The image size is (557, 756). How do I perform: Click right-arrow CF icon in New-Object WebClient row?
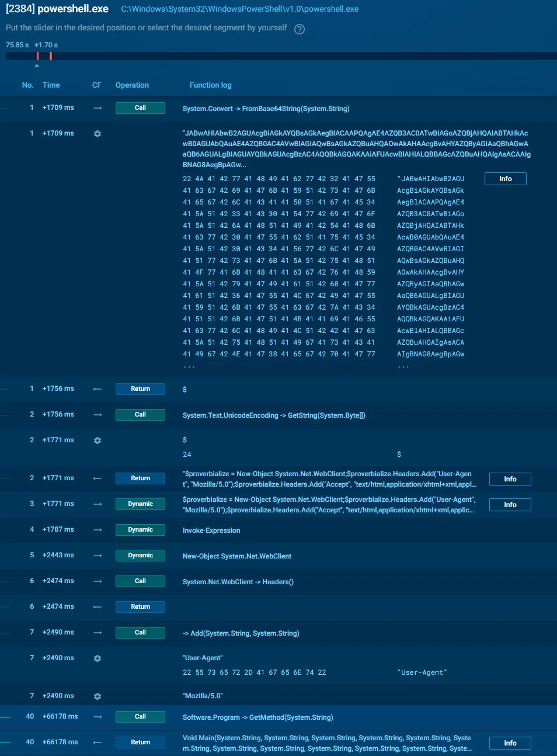[x=98, y=556]
